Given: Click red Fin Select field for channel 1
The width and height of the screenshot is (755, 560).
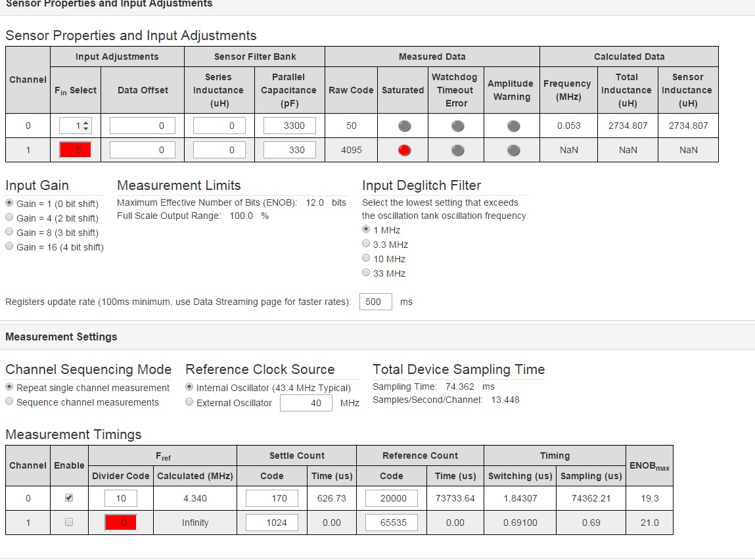Looking at the screenshot, I should 75,150.
